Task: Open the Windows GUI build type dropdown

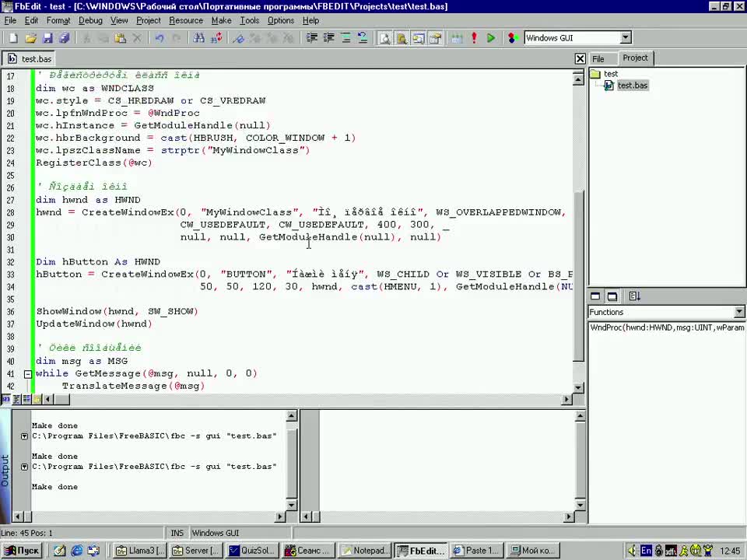Action: (x=625, y=37)
